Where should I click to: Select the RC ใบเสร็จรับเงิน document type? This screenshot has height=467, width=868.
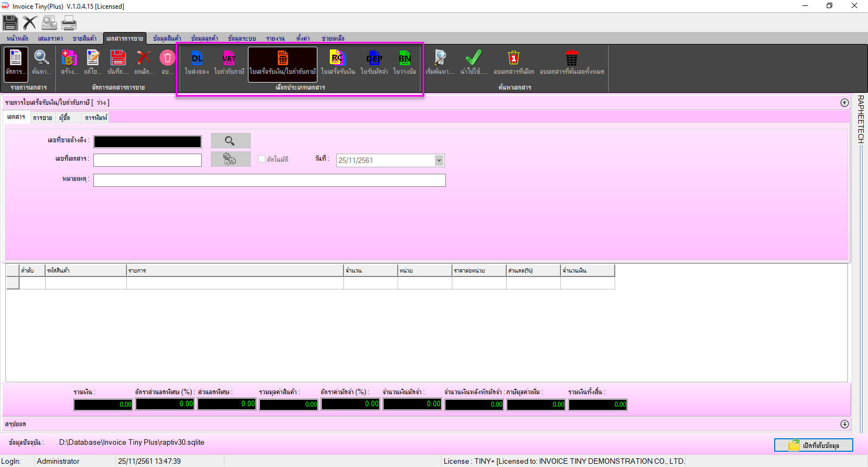point(338,64)
